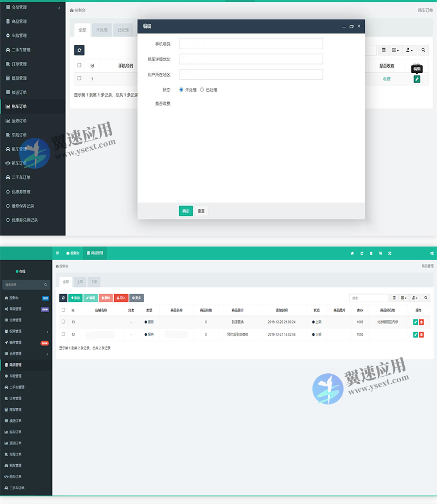This screenshot has height=504, width=437.
Task: Open the export dropdown icon near the search box
Action: 414,297
